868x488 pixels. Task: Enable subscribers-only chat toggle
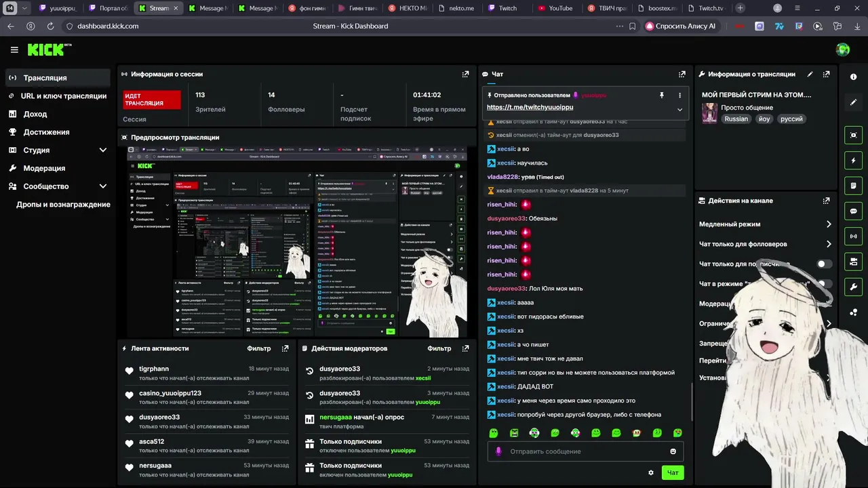824,264
